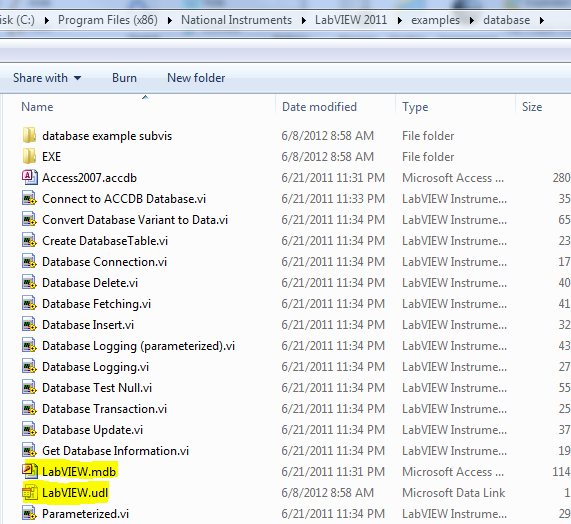Click the Create DatabaseTable.vi file icon
Viewport: 571px width, 524px height.
pos(29,241)
